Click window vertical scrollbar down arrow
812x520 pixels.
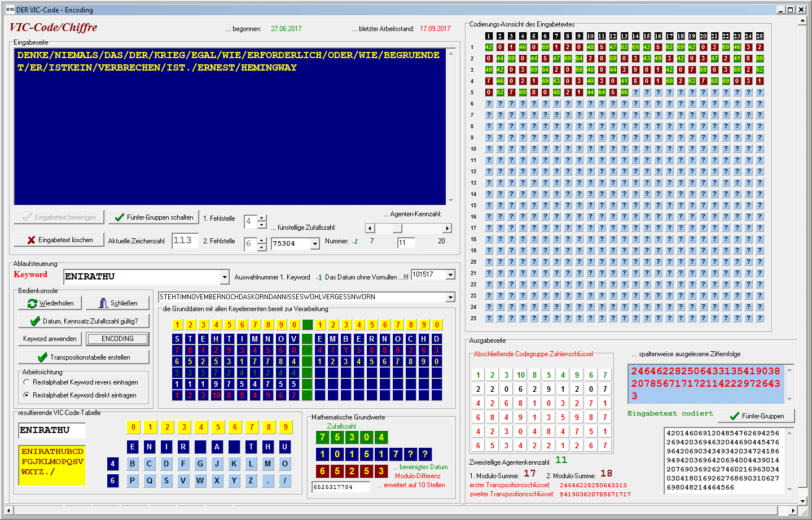coord(802,501)
